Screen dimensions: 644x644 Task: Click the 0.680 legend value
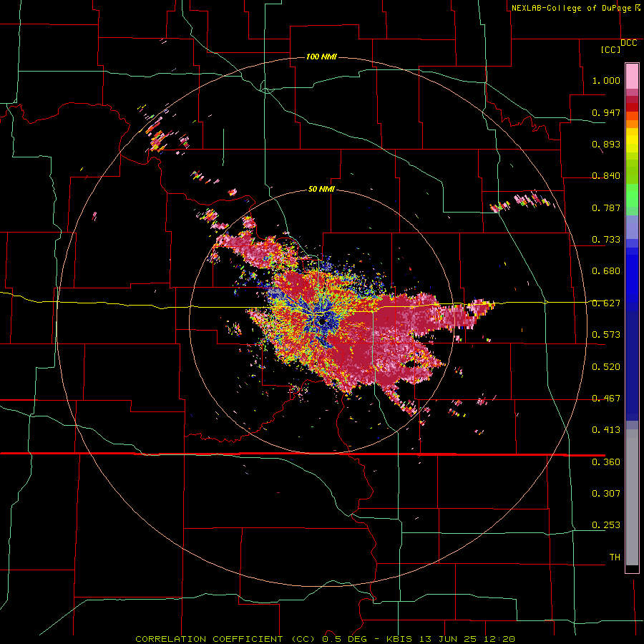click(606, 270)
